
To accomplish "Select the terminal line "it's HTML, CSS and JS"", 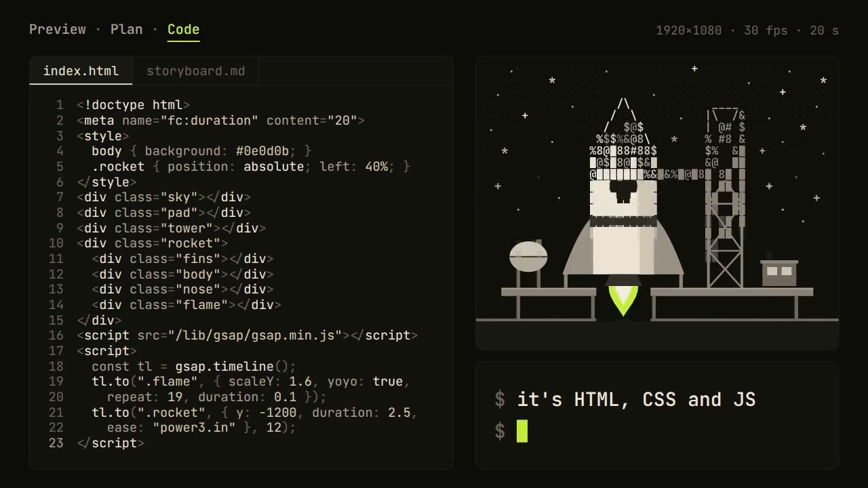I will (636, 399).
